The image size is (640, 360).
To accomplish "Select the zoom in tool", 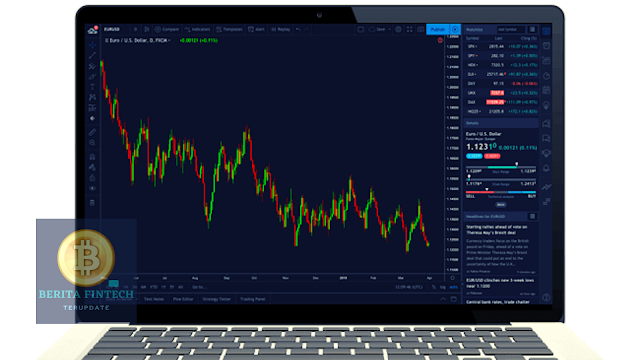I will pyautogui.click(x=93, y=143).
